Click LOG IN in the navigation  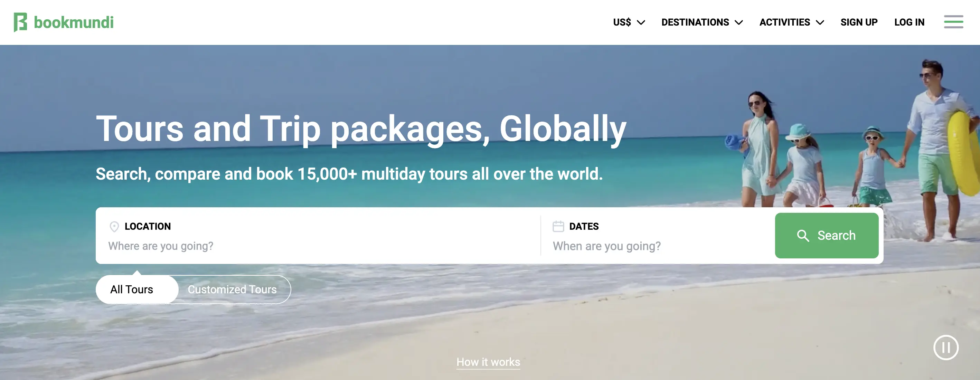click(x=909, y=22)
